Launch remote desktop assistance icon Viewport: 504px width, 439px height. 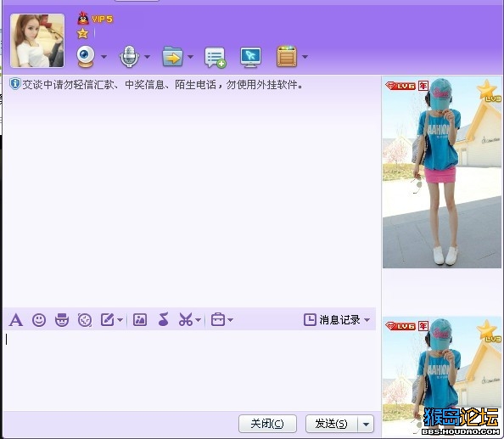point(250,57)
